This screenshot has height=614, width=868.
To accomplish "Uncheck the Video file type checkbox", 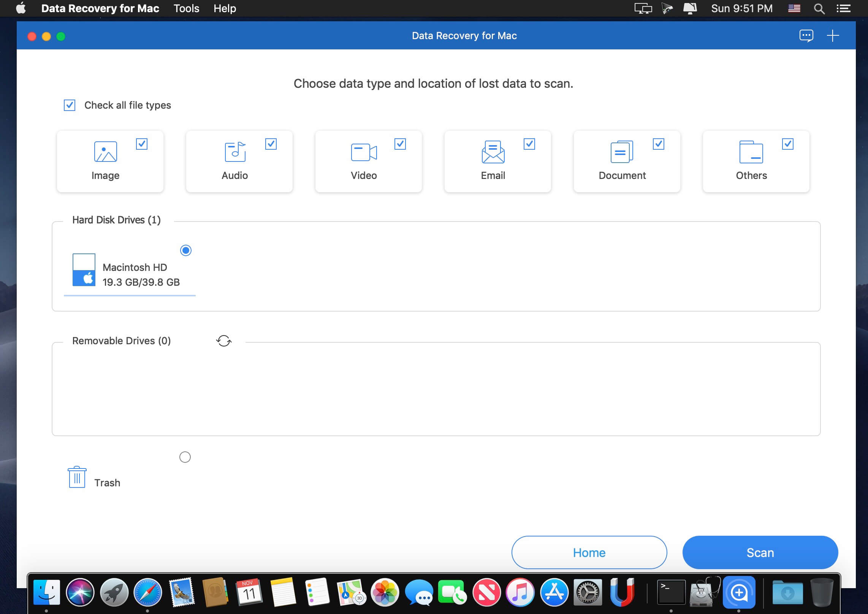I will click(x=400, y=144).
